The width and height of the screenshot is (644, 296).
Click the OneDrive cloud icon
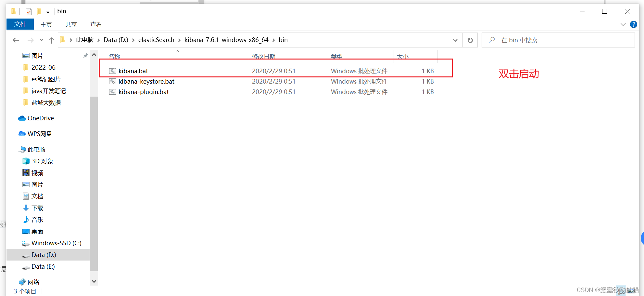coord(22,118)
